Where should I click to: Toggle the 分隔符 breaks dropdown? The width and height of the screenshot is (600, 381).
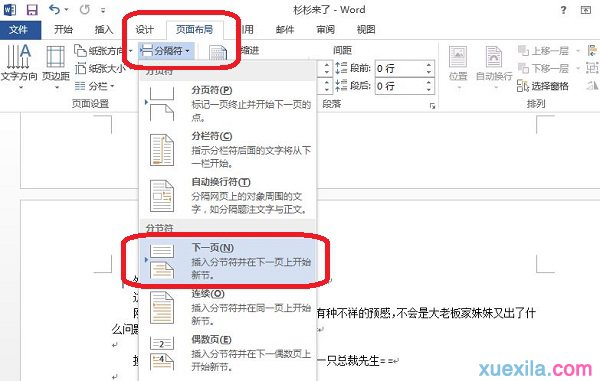tap(165, 50)
